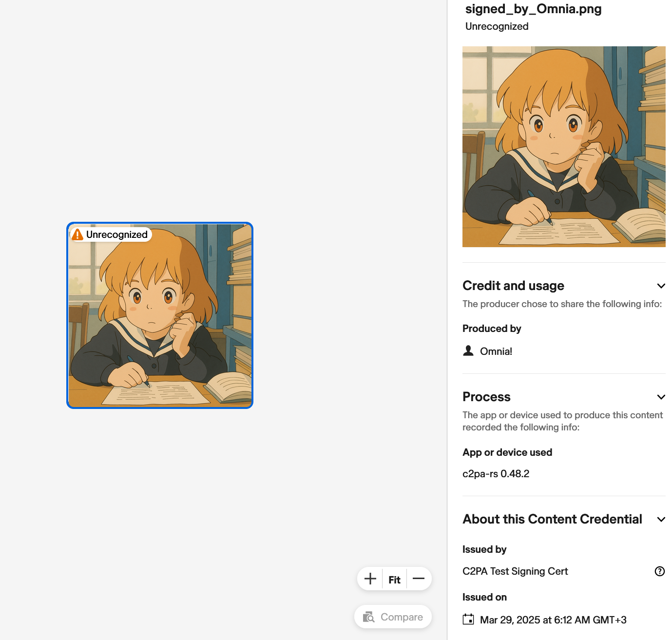Image resolution: width=672 pixels, height=640 pixels.
Task: Collapse the Process section chevron
Action: [x=661, y=397]
